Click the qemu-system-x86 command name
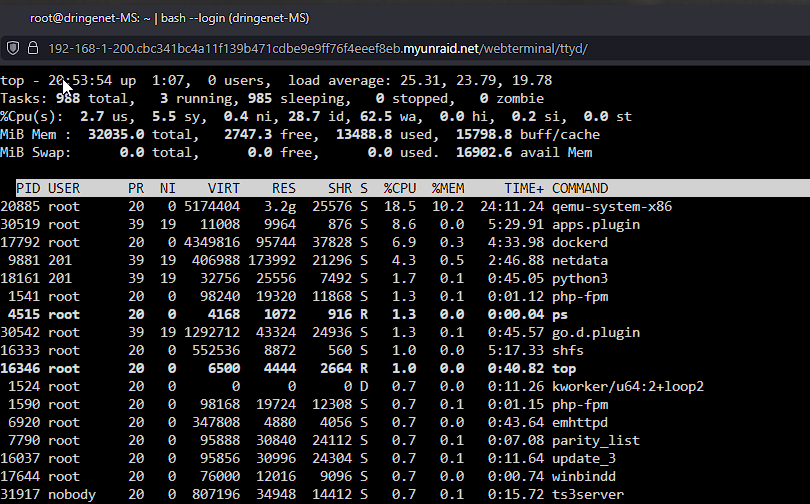 click(612, 207)
